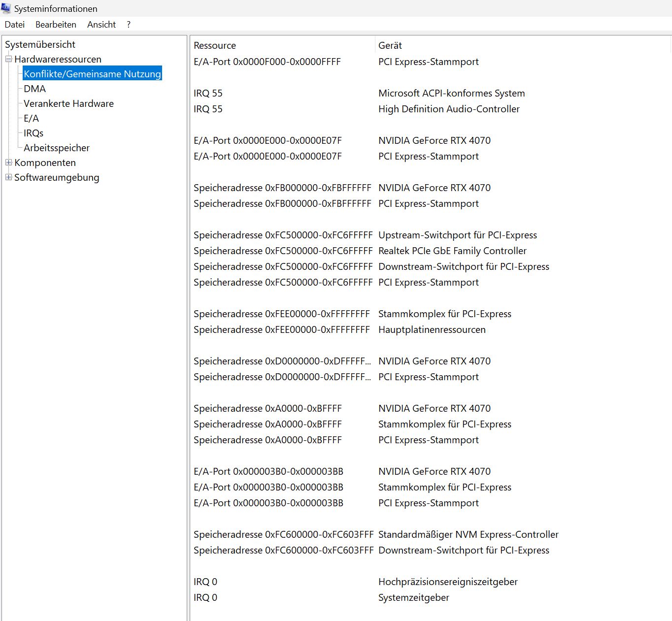Select the Softwareumgebung tree label

tap(57, 177)
